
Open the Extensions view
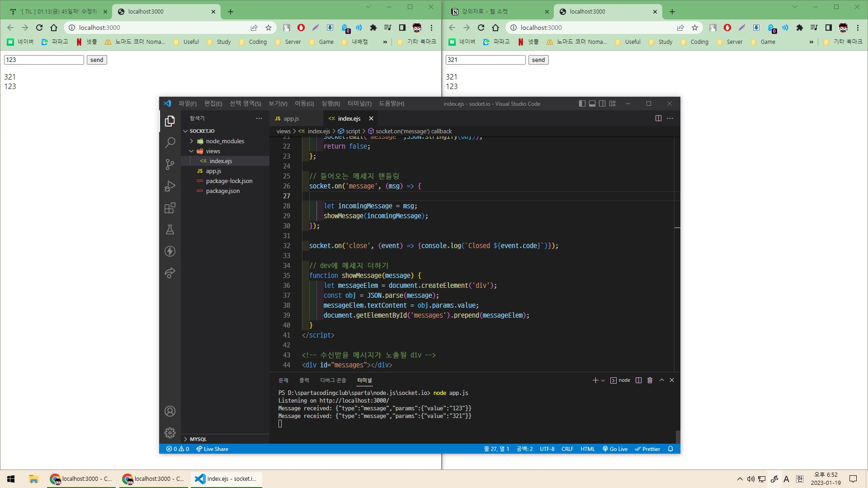[170, 208]
